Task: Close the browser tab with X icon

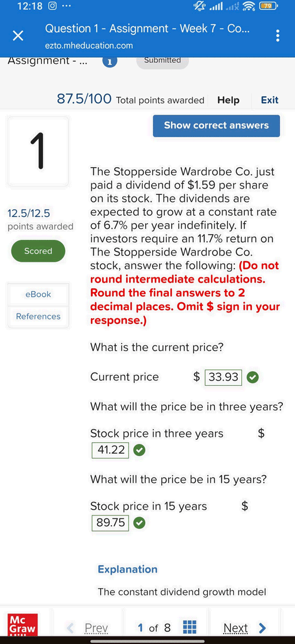Action: [18, 36]
